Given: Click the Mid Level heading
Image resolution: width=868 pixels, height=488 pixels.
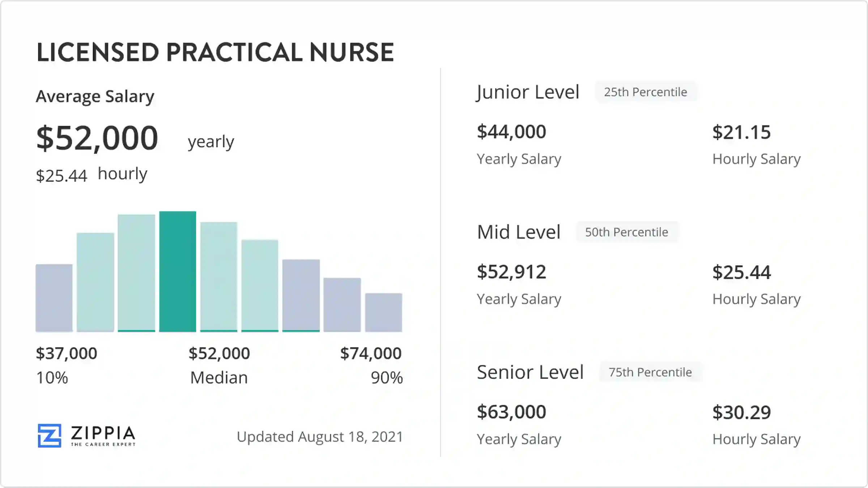Looking at the screenshot, I should pos(519,232).
